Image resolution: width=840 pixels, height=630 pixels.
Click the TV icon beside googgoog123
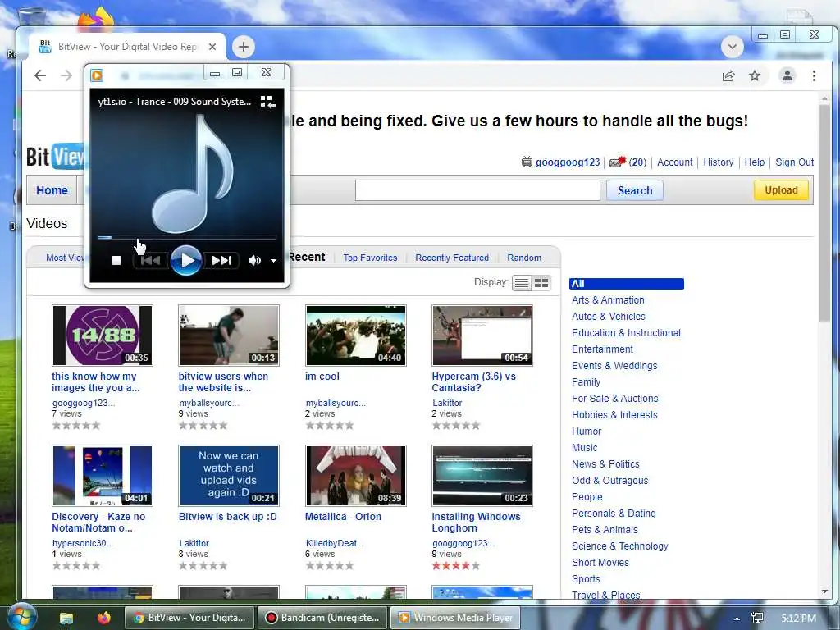[527, 162]
